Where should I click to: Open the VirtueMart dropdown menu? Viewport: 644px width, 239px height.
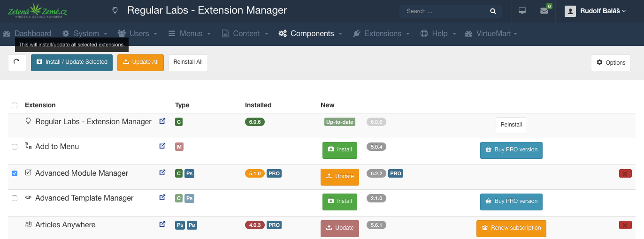click(x=491, y=34)
